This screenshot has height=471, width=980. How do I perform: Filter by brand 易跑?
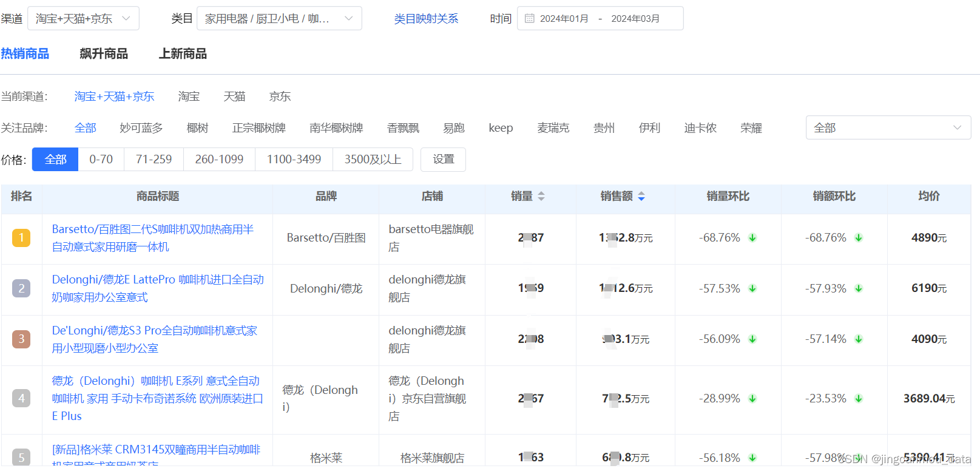coord(454,128)
